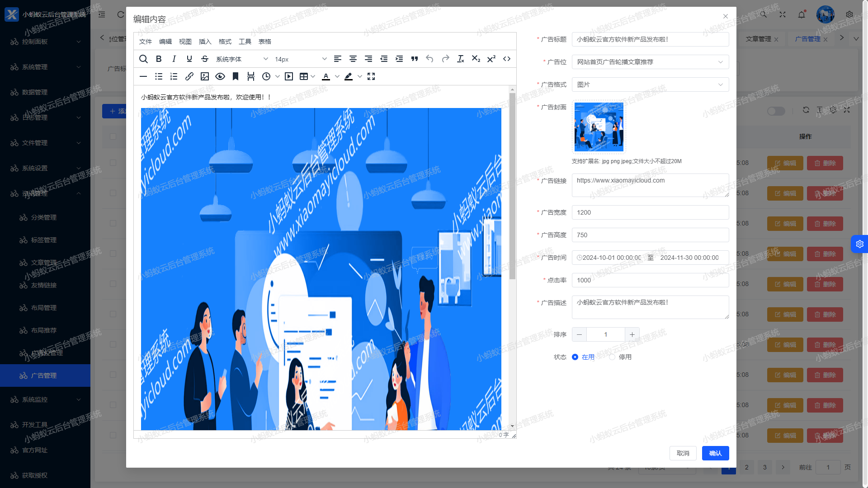The image size is (868, 488).
Task: Go to page 2 in pagination
Action: 747,467
